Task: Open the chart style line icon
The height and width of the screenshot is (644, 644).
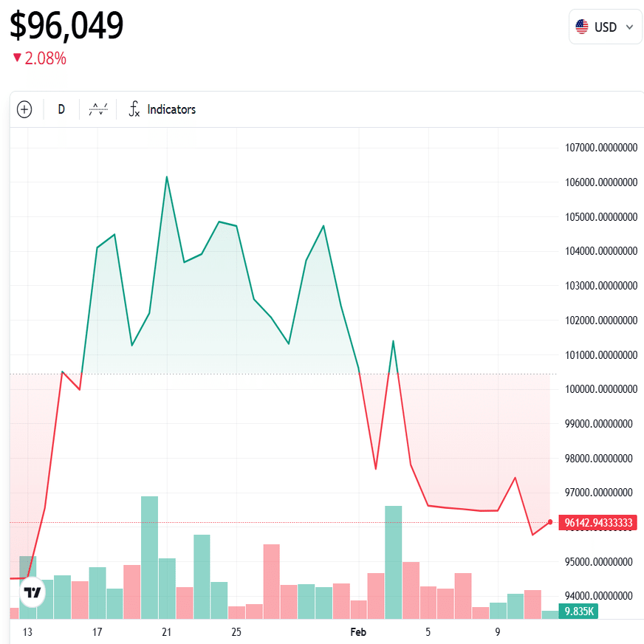Action: [x=97, y=109]
